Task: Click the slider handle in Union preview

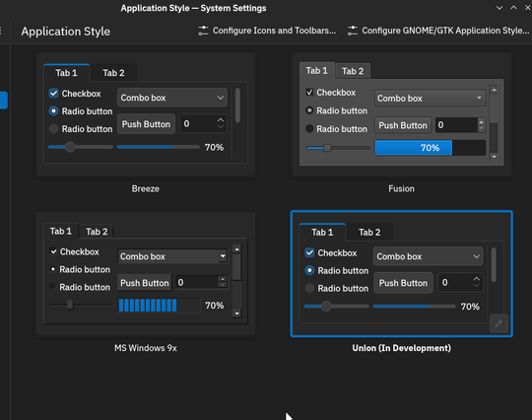Action: [x=326, y=307]
